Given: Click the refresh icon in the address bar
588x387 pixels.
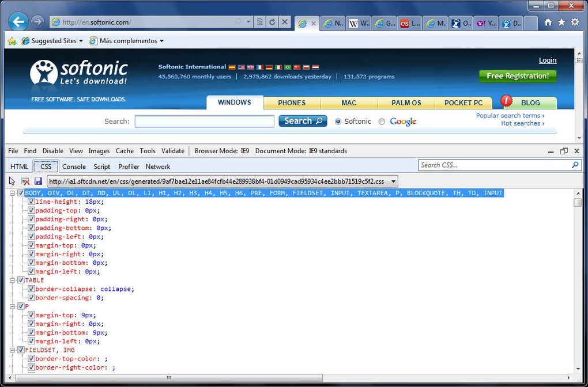Looking at the screenshot, I should click(272, 22).
